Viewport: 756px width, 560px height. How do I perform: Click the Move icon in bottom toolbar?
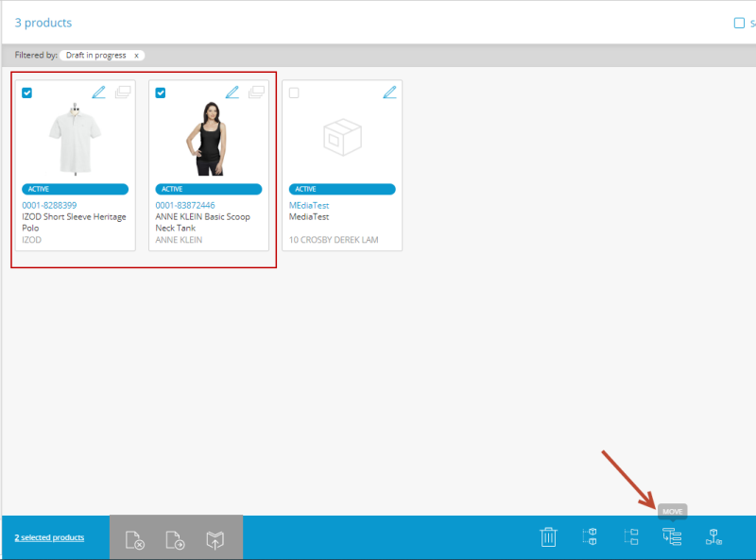[x=672, y=537]
